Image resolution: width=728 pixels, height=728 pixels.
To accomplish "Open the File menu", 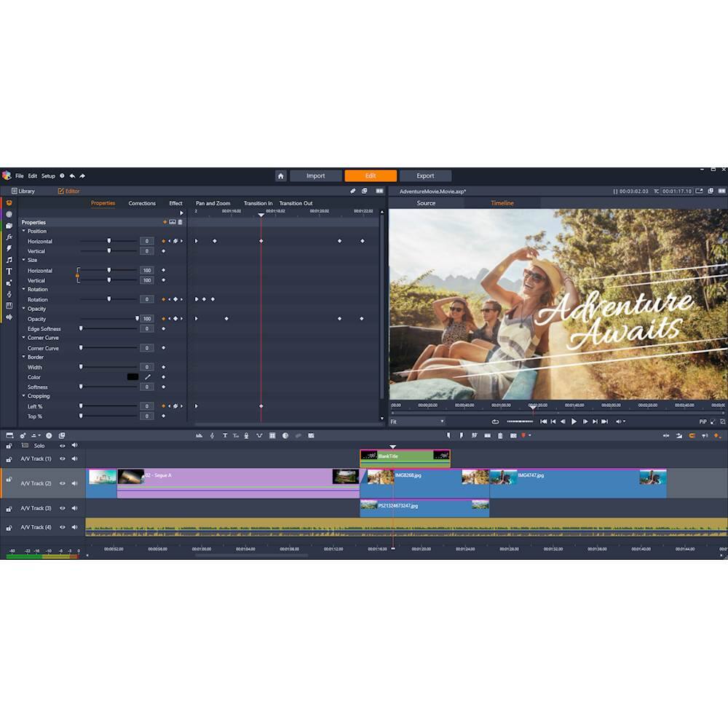I will click(20, 175).
